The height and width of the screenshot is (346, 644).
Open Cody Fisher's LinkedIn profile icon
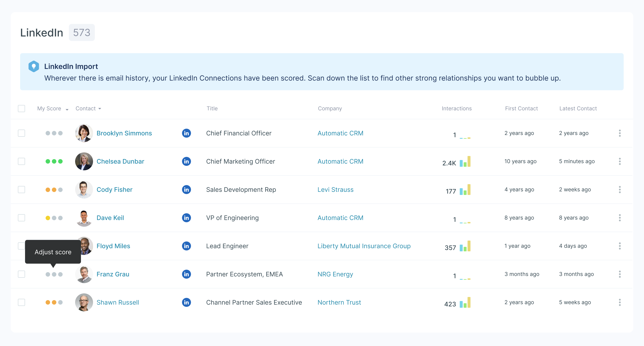[186, 190]
